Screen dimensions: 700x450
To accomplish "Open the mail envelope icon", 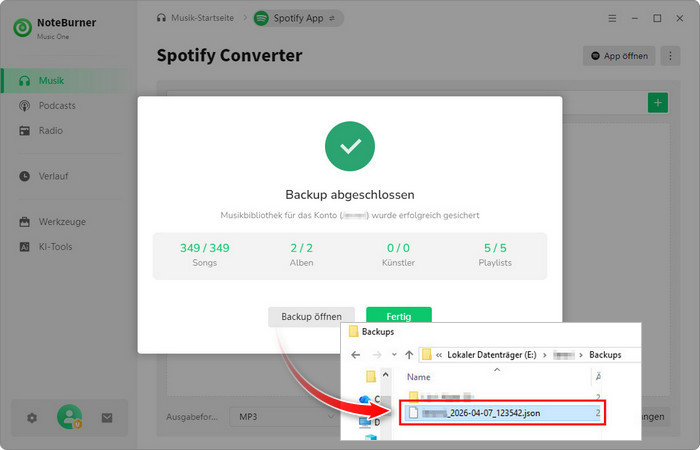I will click(x=107, y=418).
